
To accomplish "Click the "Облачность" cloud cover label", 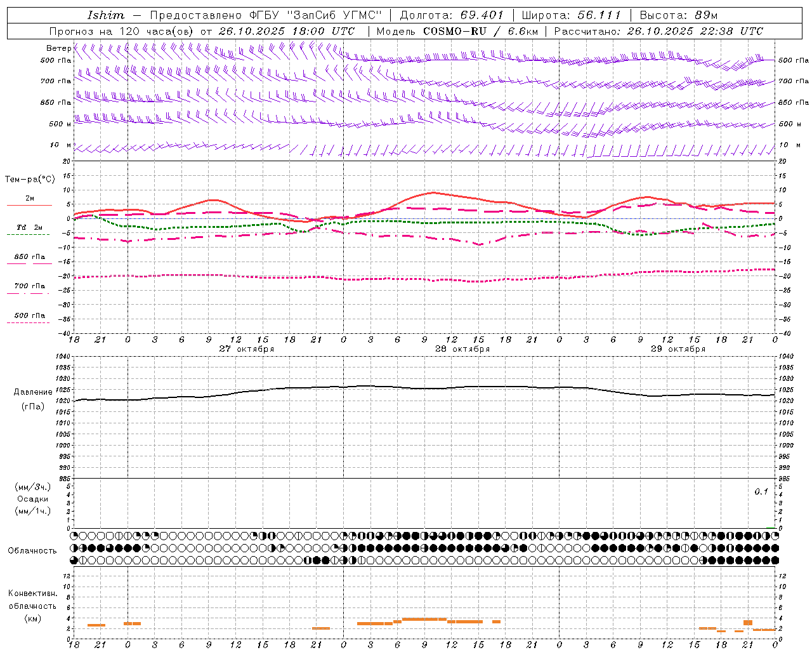I will click(32, 551).
